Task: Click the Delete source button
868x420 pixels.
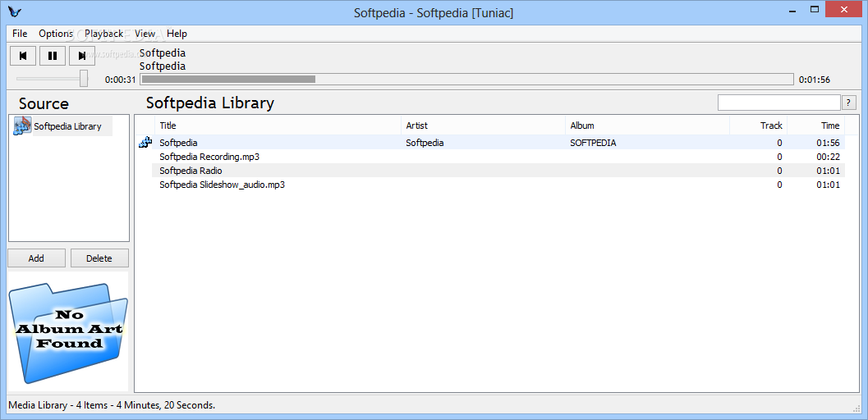Action: pyautogui.click(x=99, y=258)
